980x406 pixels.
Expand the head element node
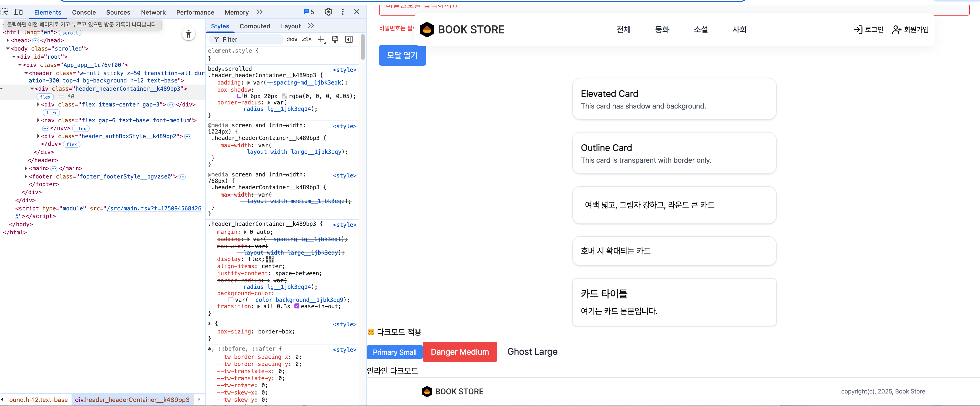(x=8, y=40)
